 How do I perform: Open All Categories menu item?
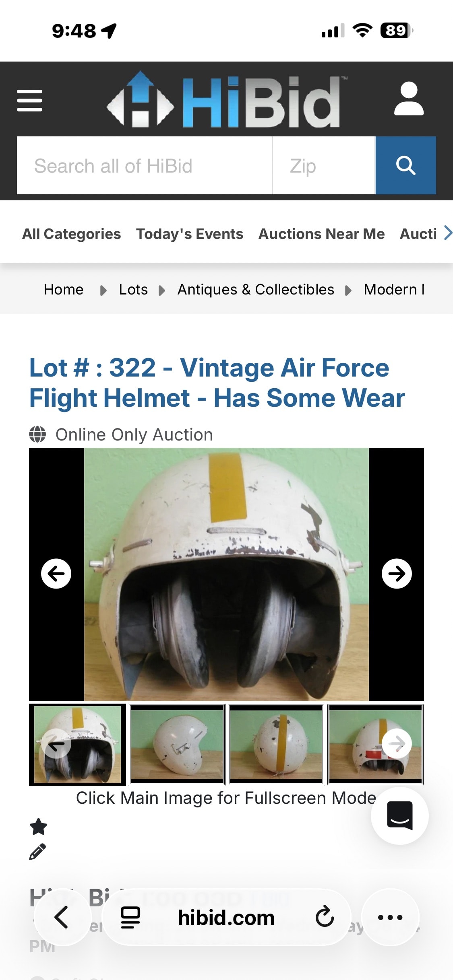[x=71, y=234]
